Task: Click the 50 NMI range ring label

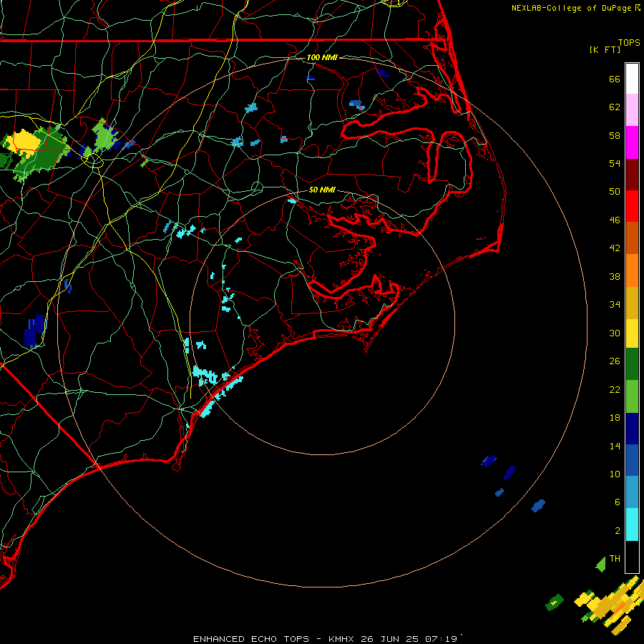Action: click(322, 190)
